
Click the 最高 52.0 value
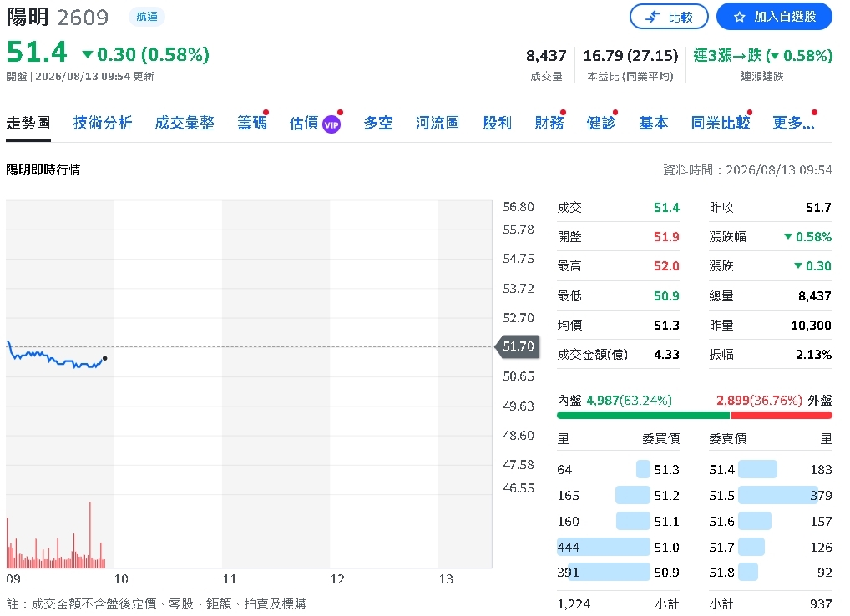pyautogui.click(x=666, y=266)
